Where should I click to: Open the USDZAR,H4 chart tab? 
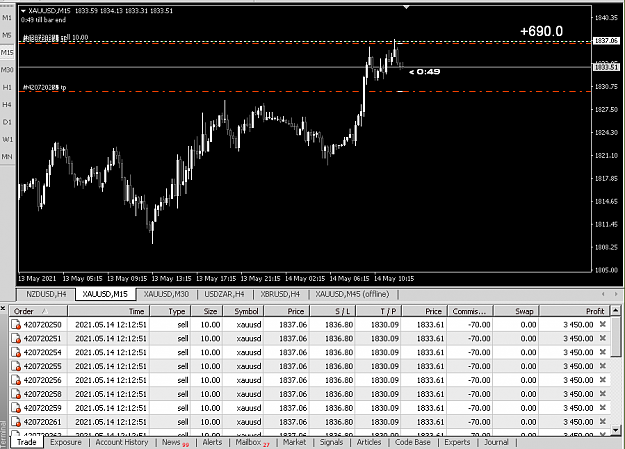point(224,294)
